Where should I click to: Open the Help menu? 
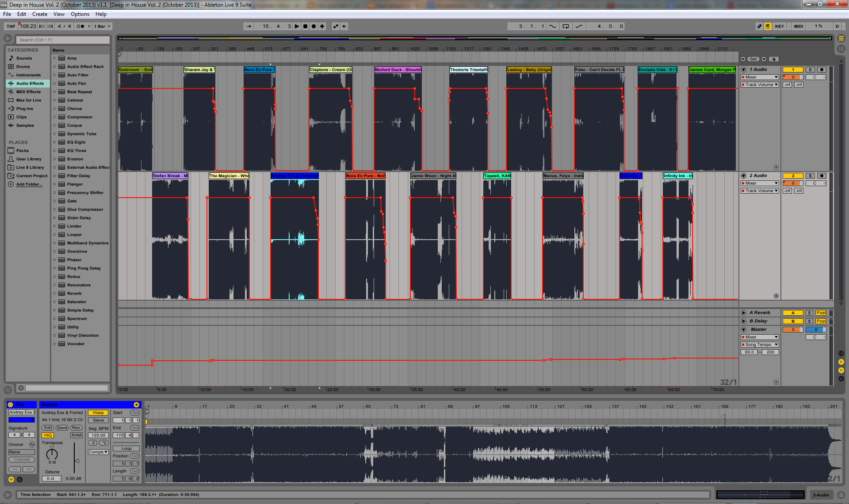tap(101, 14)
